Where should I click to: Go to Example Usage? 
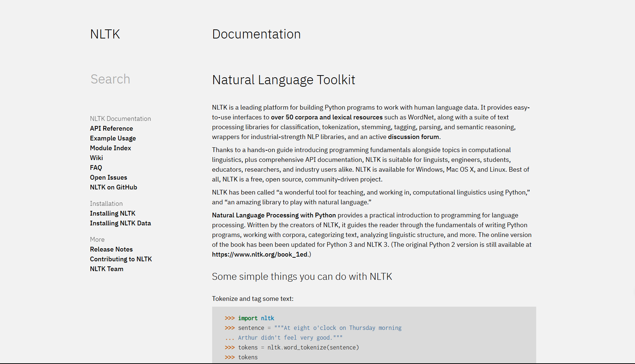[113, 138]
